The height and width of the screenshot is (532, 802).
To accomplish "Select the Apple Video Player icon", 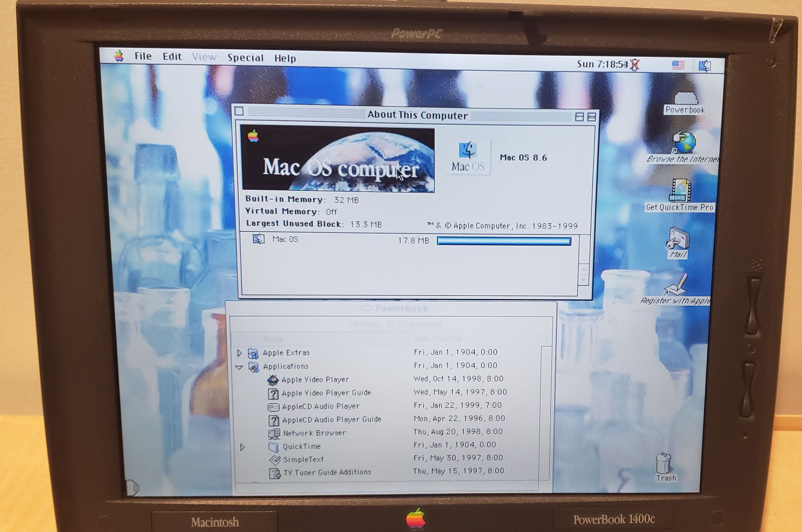I will pyautogui.click(x=273, y=380).
